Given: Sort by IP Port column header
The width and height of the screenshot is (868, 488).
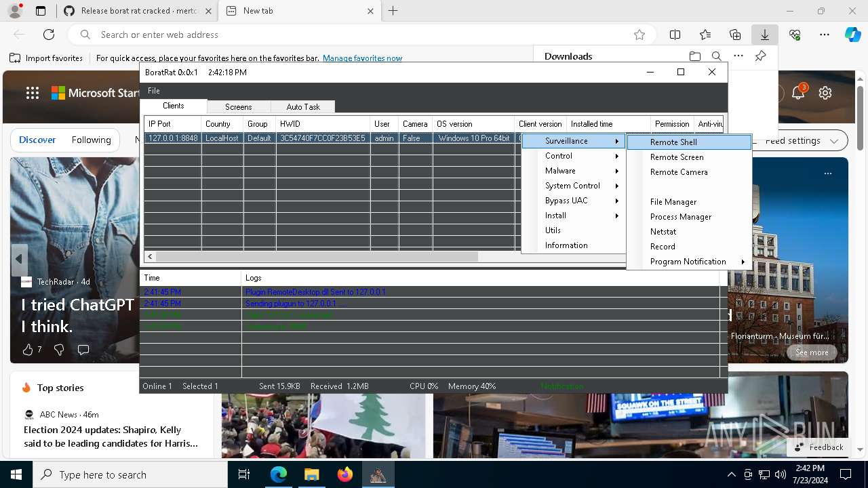Looking at the screenshot, I should tap(172, 124).
